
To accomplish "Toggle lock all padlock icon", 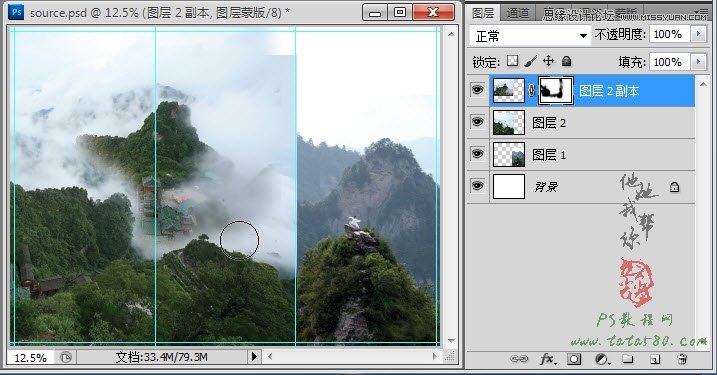I will 566,61.
